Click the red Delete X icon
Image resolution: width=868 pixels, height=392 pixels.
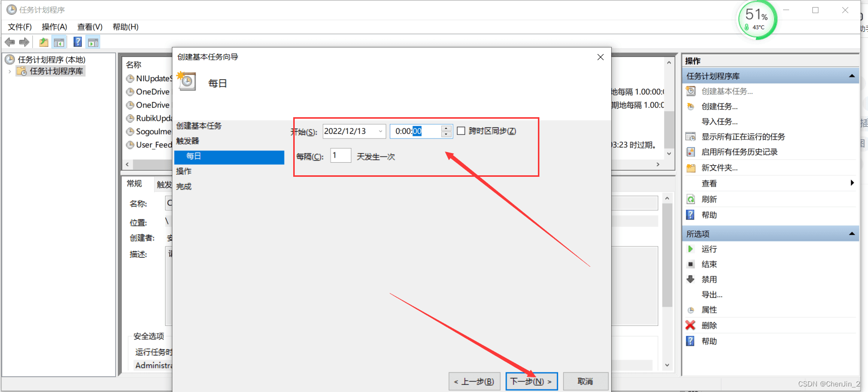tap(691, 325)
